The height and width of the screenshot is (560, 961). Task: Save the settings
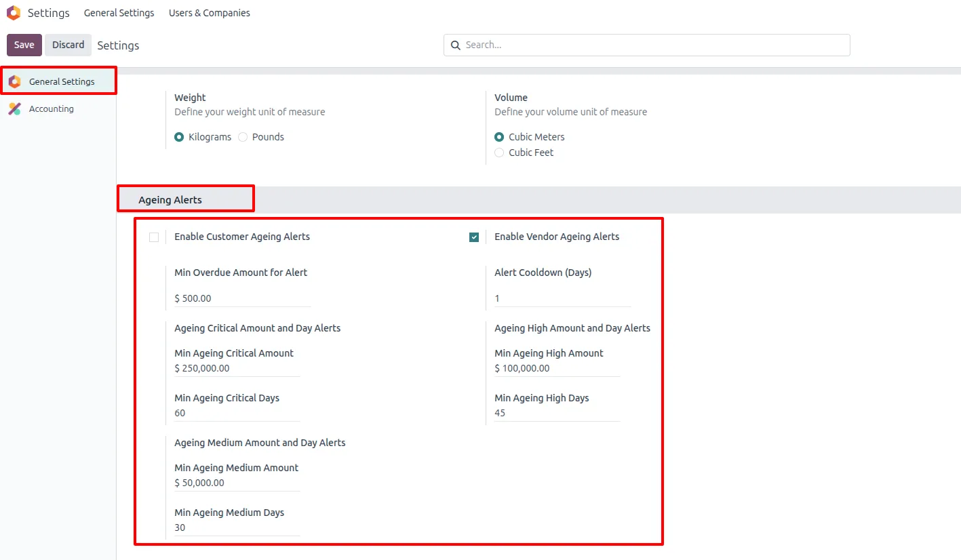[24, 45]
